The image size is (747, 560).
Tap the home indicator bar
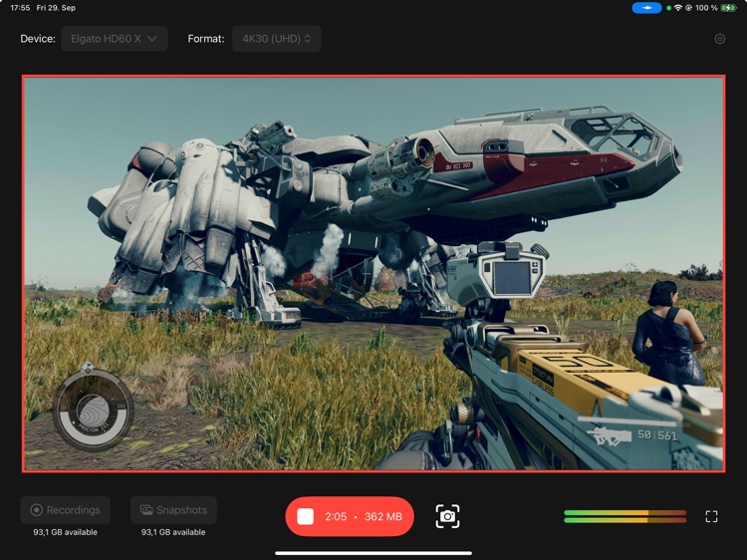point(373,553)
